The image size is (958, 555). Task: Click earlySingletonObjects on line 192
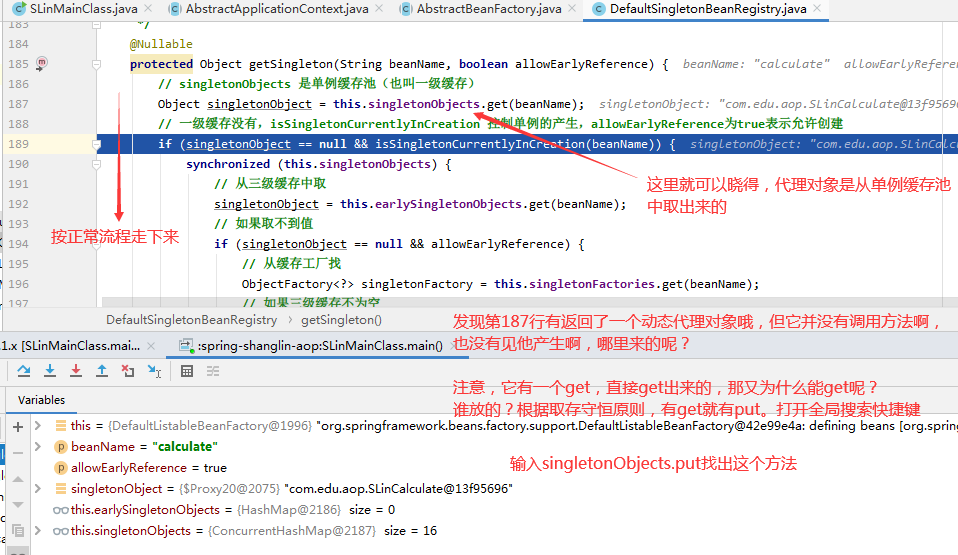click(448, 204)
